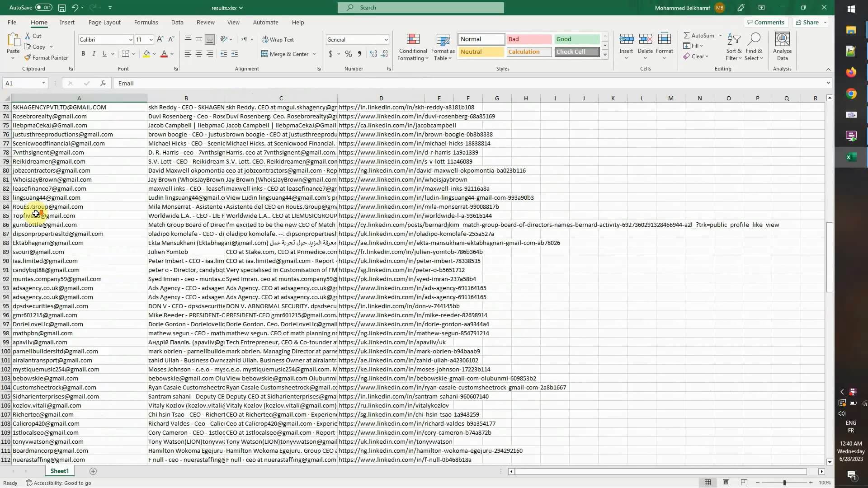This screenshot has height=488, width=868.
Task: Toggle the AutoSave switch
Action: point(43,8)
